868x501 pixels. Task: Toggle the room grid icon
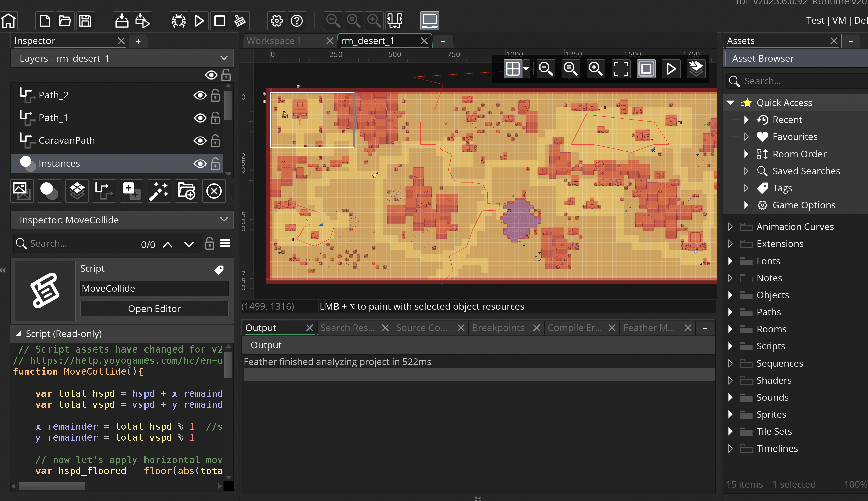(513, 69)
